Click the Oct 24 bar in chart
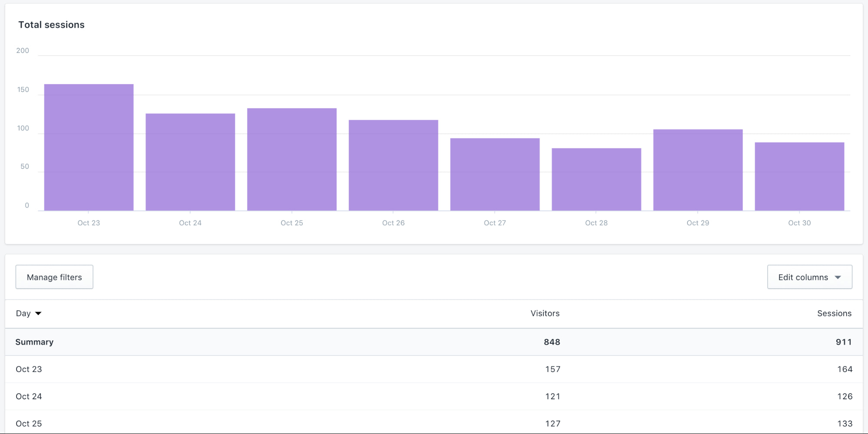This screenshot has width=868, height=434. tap(190, 162)
